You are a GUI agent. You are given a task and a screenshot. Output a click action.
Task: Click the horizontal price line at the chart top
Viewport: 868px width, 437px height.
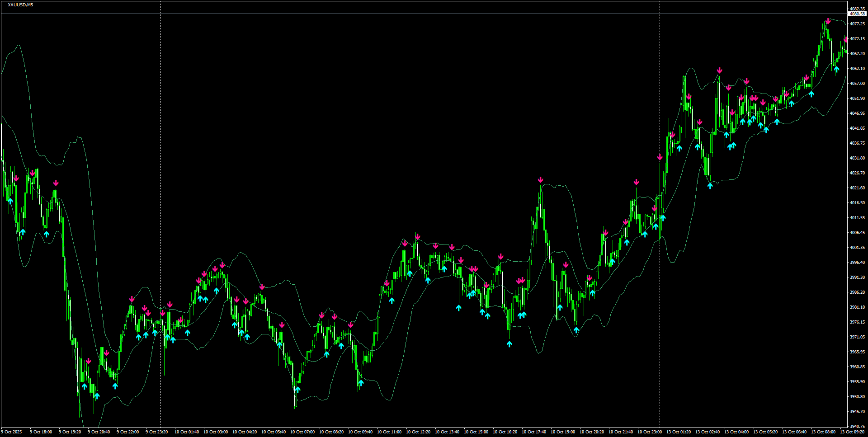pyautogui.click(x=407, y=14)
